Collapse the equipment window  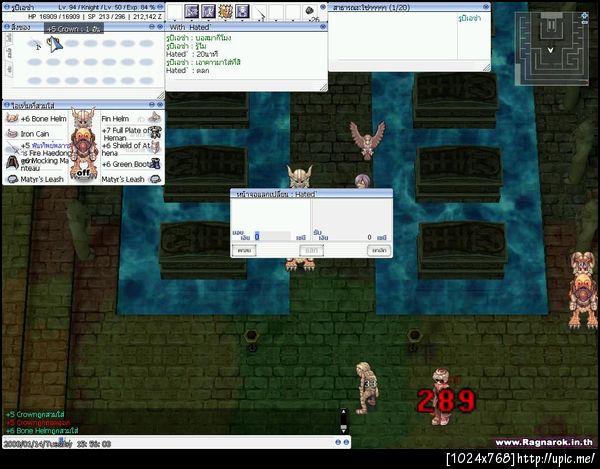(x=152, y=104)
